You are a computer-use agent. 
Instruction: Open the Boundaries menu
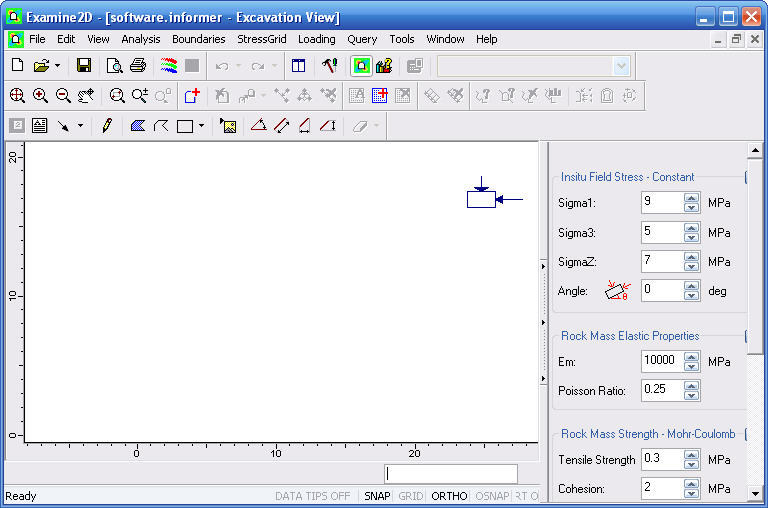[x=198, y=39]
